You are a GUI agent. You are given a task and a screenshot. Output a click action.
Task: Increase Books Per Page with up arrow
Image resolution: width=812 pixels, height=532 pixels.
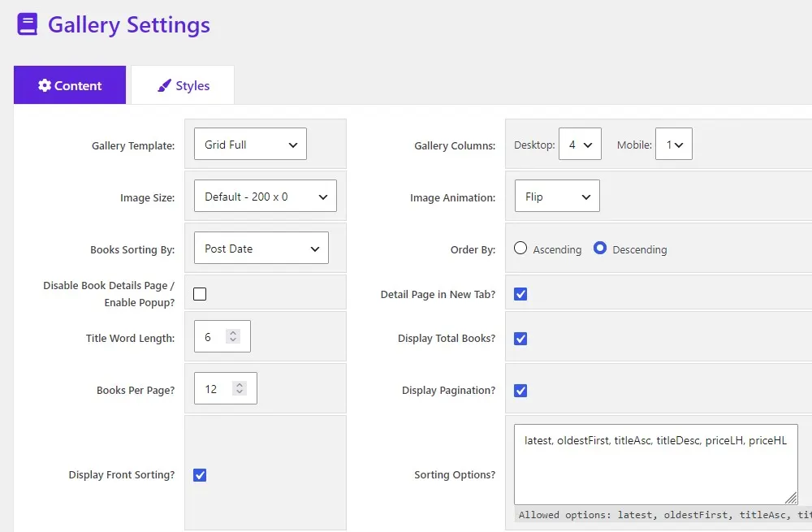pyautogui.click(x=240, y=385)
